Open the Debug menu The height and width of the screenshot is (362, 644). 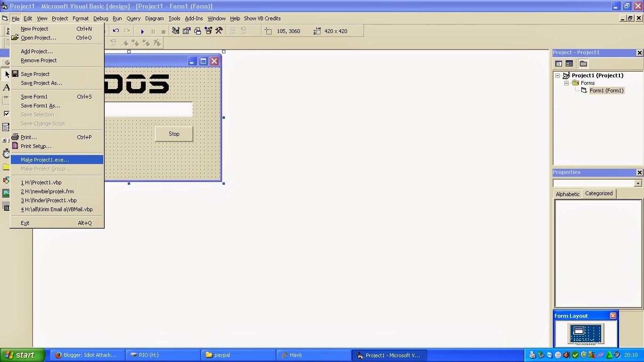100,18
